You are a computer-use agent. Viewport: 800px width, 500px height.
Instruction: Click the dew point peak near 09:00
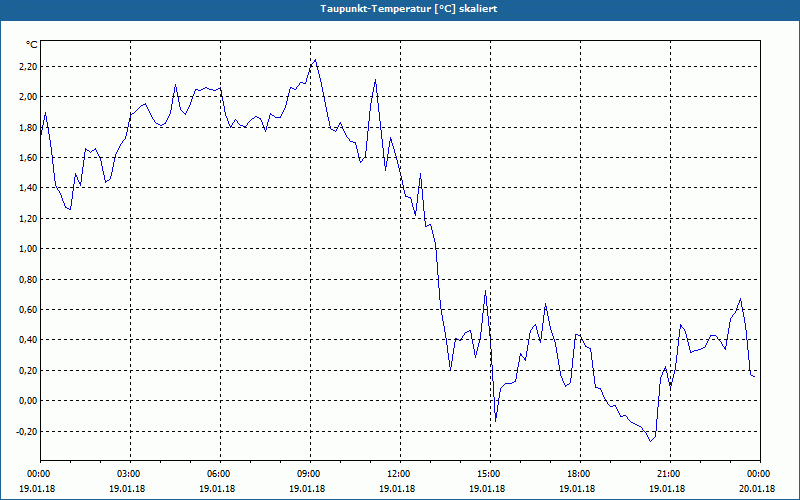(315, 60)
